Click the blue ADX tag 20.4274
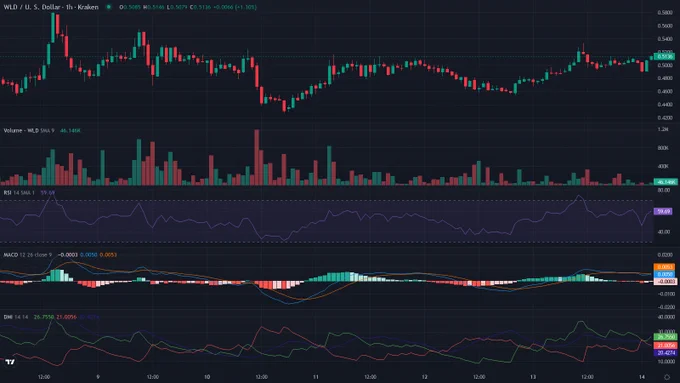The width and height of the screenshot is (680, 383). [665, 353]
